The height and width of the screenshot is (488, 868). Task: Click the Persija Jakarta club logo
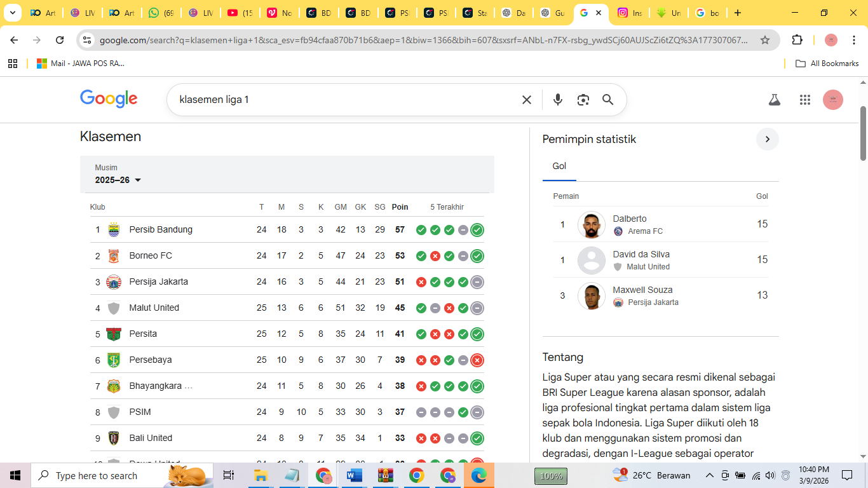(114, 281)
